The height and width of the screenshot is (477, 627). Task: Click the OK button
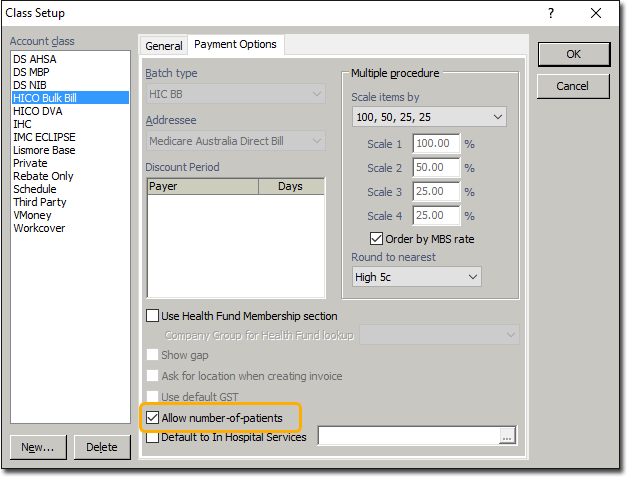point(573,54)
